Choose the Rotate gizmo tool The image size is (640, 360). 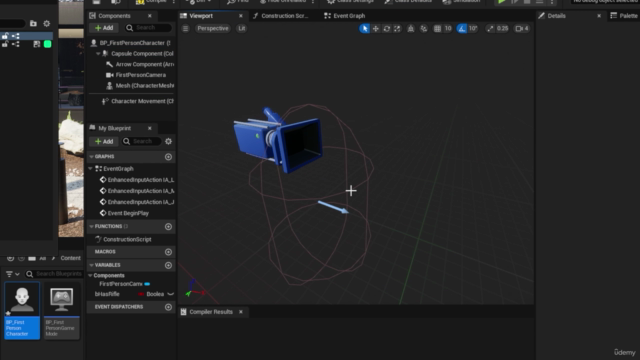pos(387,29)
